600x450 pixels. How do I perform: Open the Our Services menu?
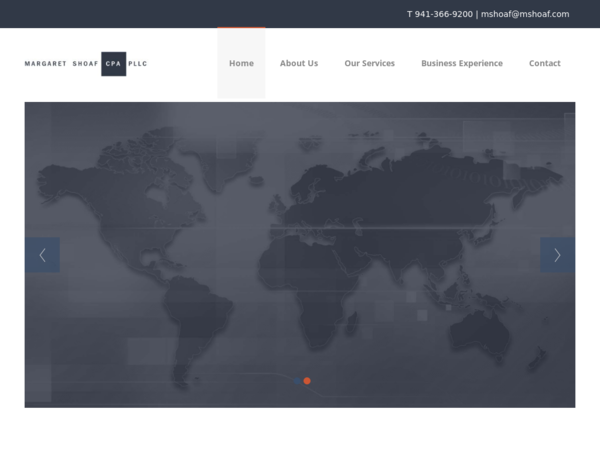(370, 63)
